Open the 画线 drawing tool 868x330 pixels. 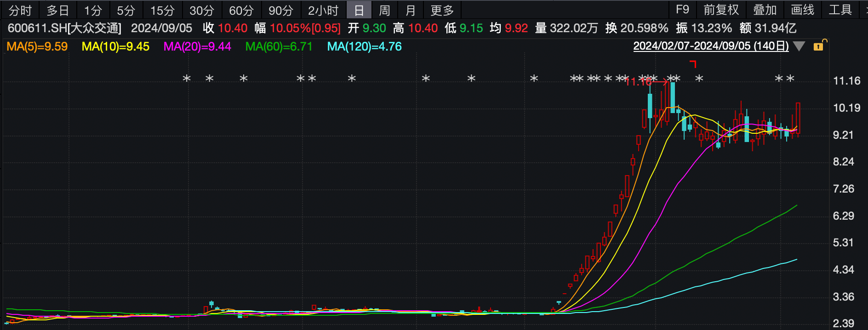point(803,10)
